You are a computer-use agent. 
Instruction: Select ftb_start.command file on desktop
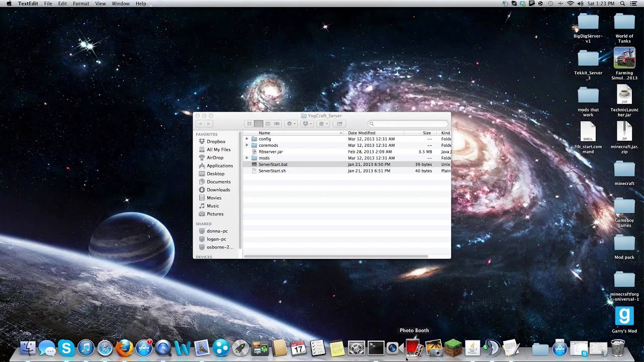[588, 138]
